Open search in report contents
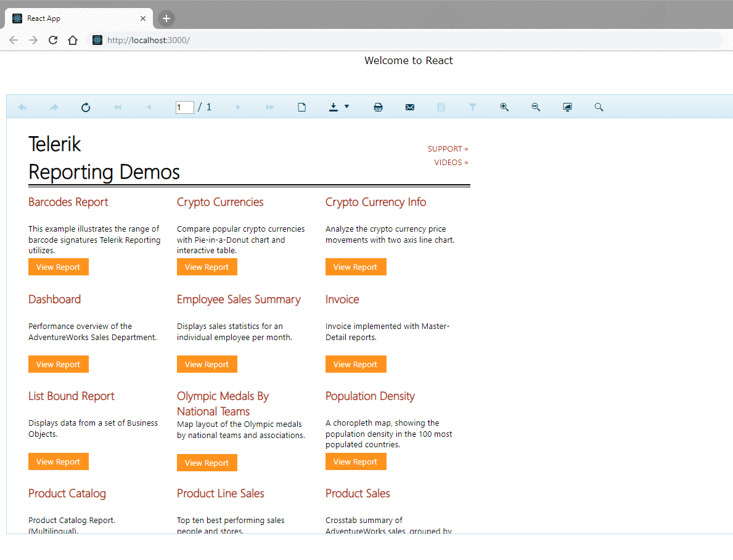Viewport: 733px width, 560px height. [599, 107]
